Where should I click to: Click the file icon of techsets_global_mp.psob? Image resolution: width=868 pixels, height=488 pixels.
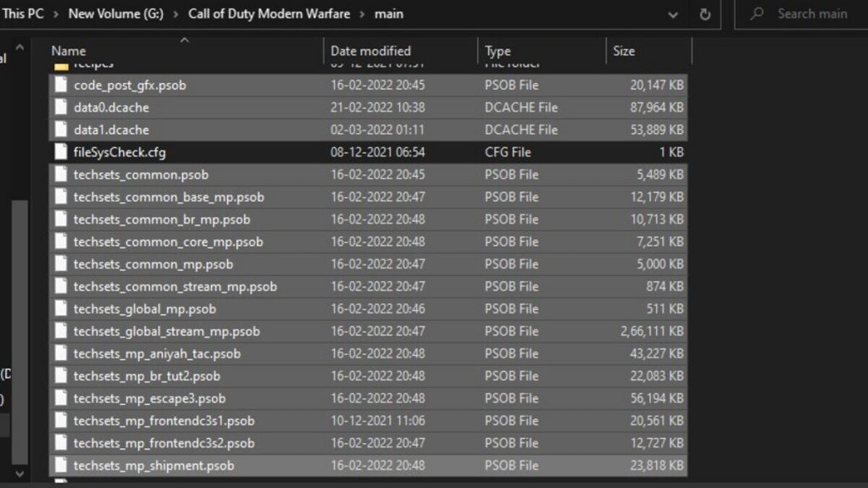click(x=61, y=308)
